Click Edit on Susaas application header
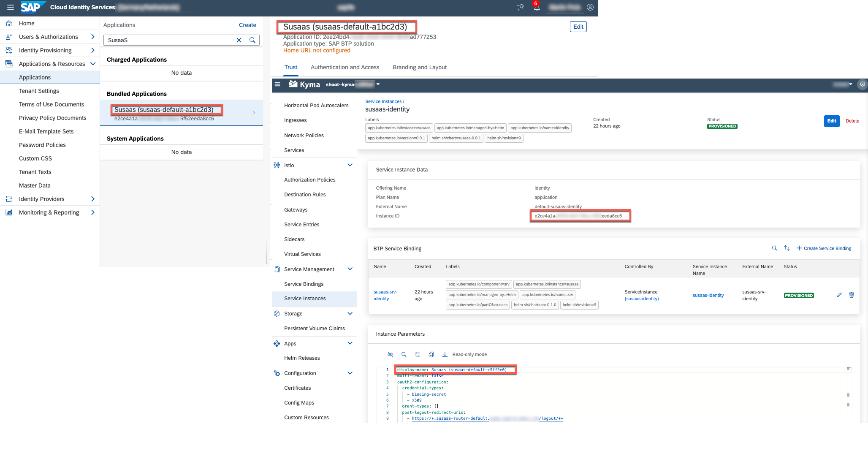The height and width of the screenshot is (451, 868). coord(578,27)
